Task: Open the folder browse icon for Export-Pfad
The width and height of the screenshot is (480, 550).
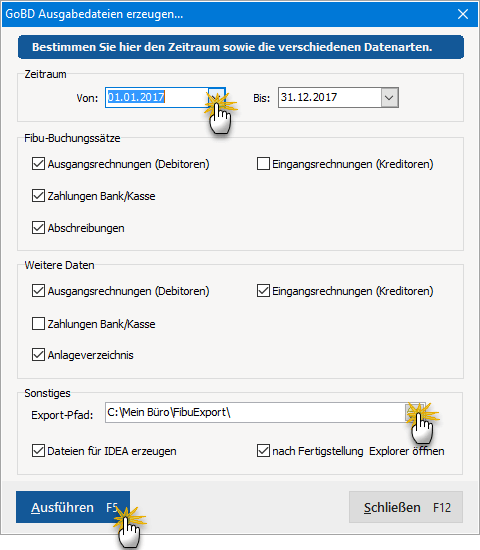Action: (x=415, y=412)
